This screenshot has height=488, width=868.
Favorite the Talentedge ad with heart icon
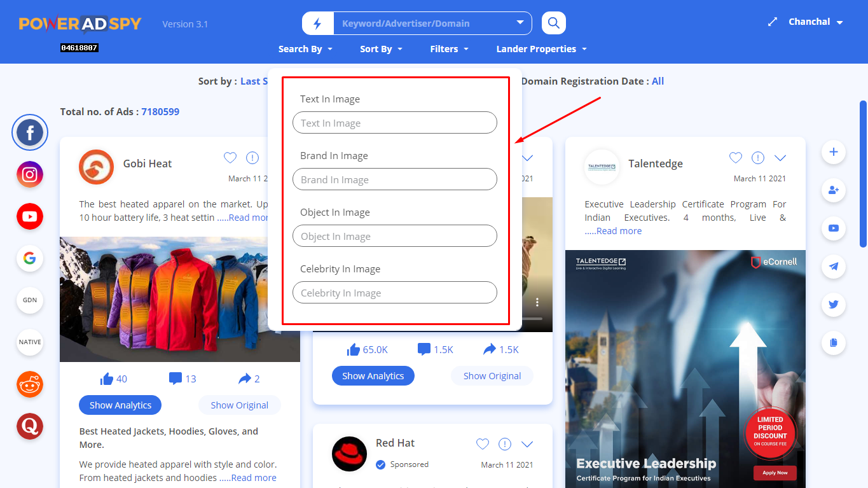(x=736, y=158)
